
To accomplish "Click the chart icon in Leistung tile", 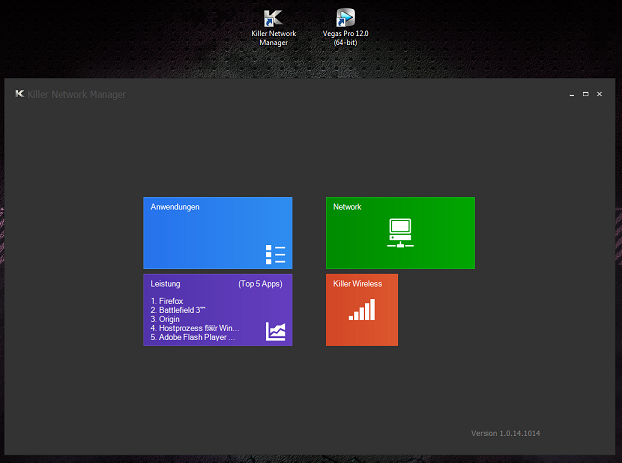I will coord(275,331).
